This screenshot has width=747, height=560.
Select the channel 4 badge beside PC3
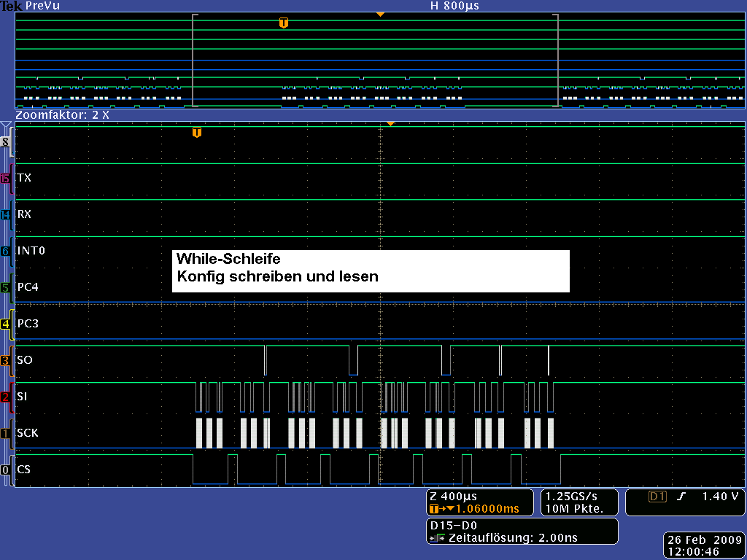coord(5,324)
